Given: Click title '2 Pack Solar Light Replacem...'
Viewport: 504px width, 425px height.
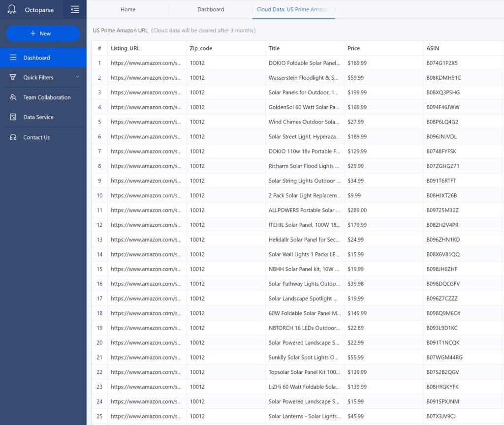Looking at the screenshot, I should [305, 196].
